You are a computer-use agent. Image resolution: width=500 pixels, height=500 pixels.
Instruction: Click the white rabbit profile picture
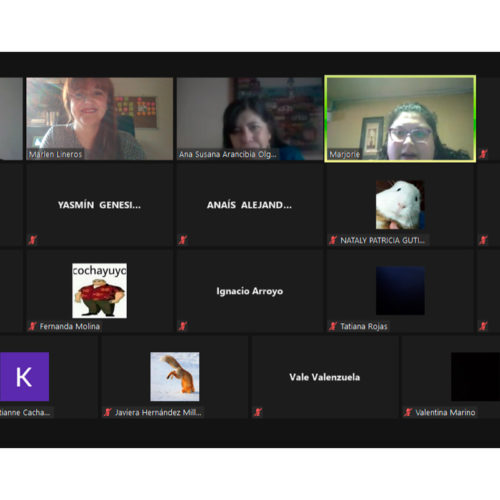coord(400,205)
